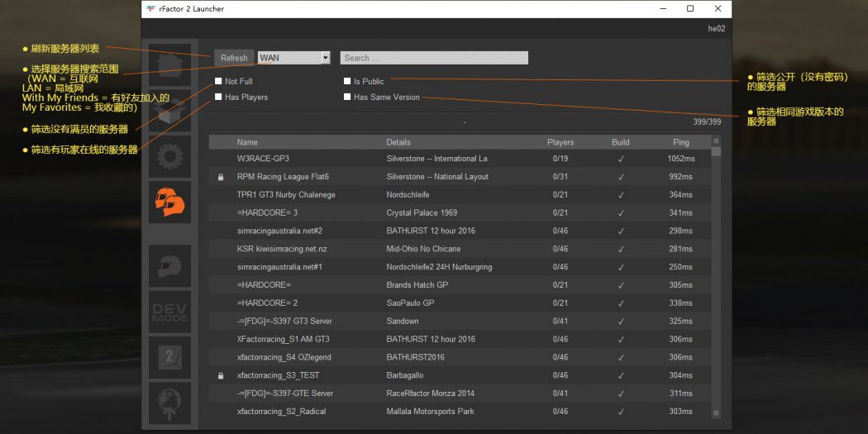Viewport: 868px width, 434px height.
Task: Click the 0/31 players count
Action: [560, 177]
